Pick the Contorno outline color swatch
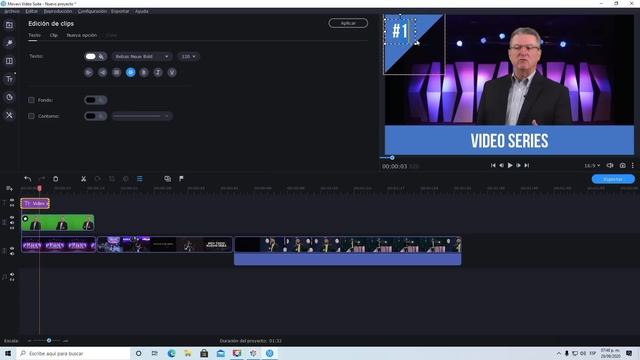Screen dimensions: 640x360 [91, 116]
